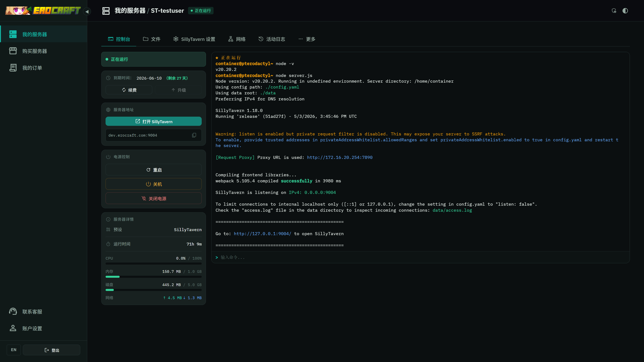Click the 正在运行 status badge in header
644x362 pixels.
click(x=201, y=11)
